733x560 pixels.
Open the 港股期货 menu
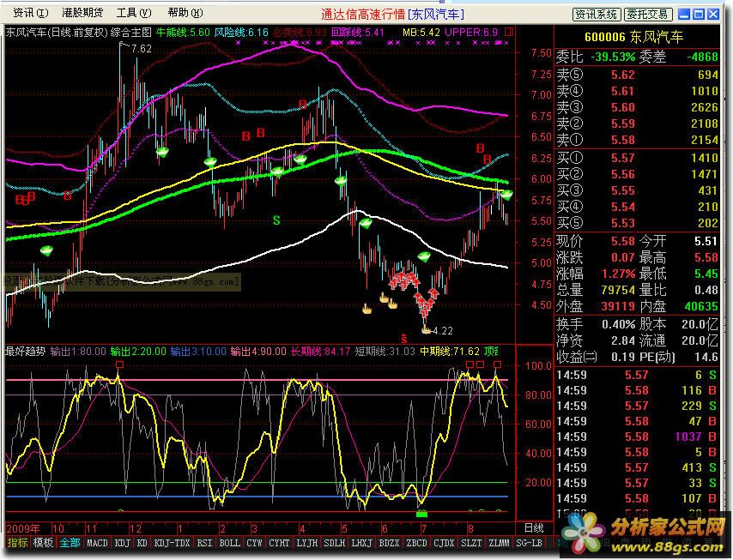[82, 13]
